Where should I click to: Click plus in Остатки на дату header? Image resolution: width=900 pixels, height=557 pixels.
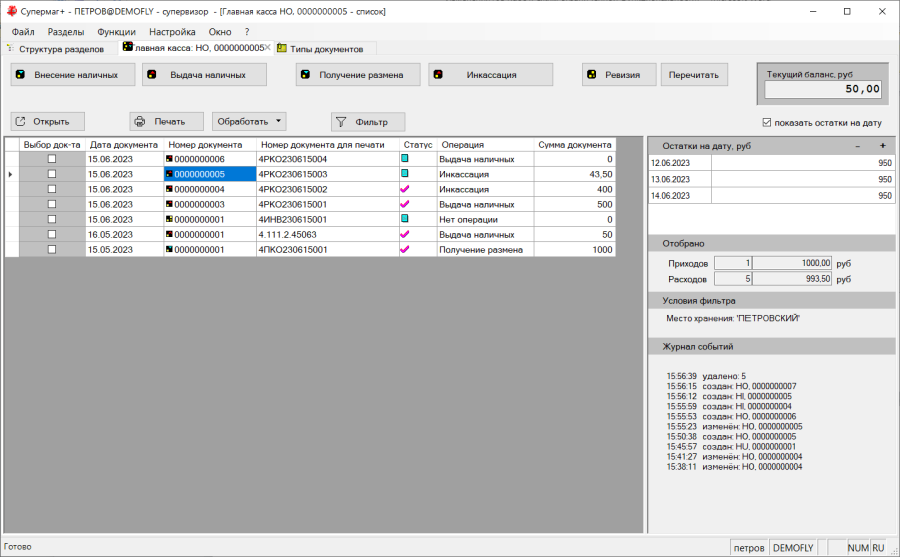(x=882, y=146)
